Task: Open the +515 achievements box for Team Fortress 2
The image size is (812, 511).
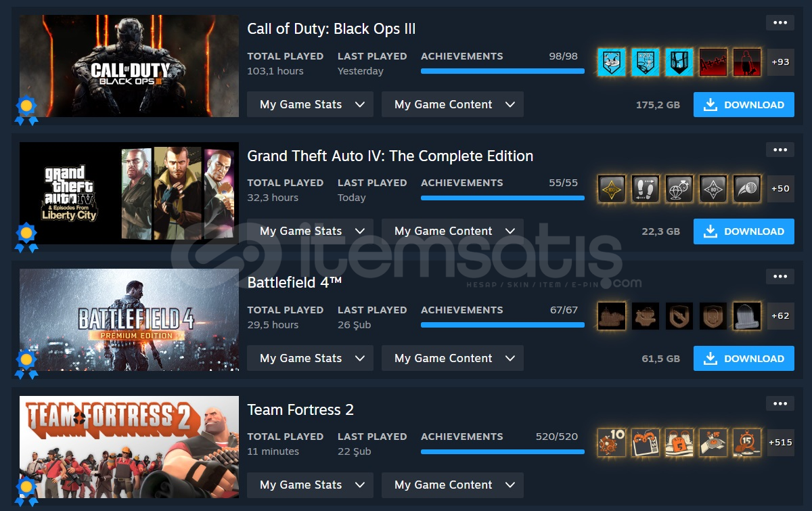Action: pos(780,443)
